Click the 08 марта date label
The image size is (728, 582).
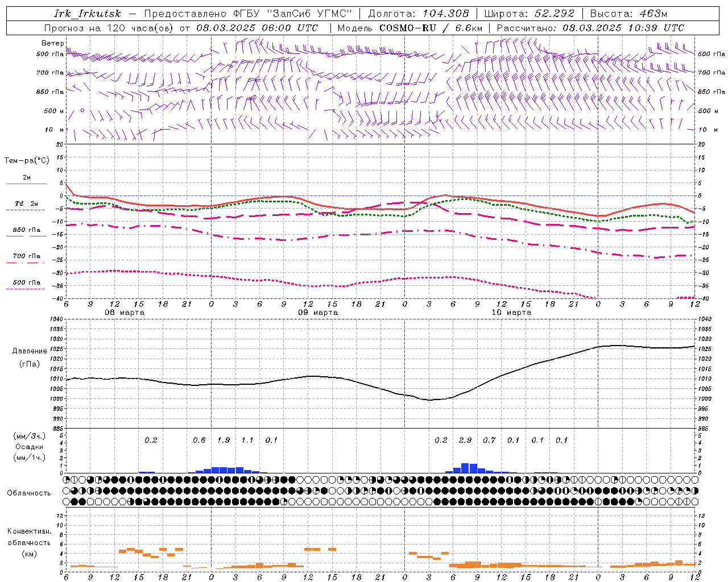[125, 312]
